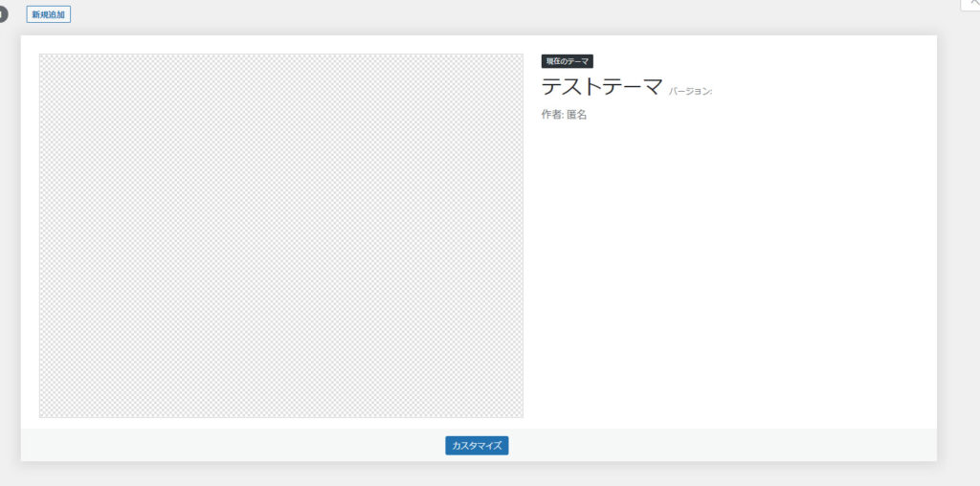The width and height of the screenshot is (980, 486).
Task: Click the dark round theme count badge
Action: pos(3,14)
